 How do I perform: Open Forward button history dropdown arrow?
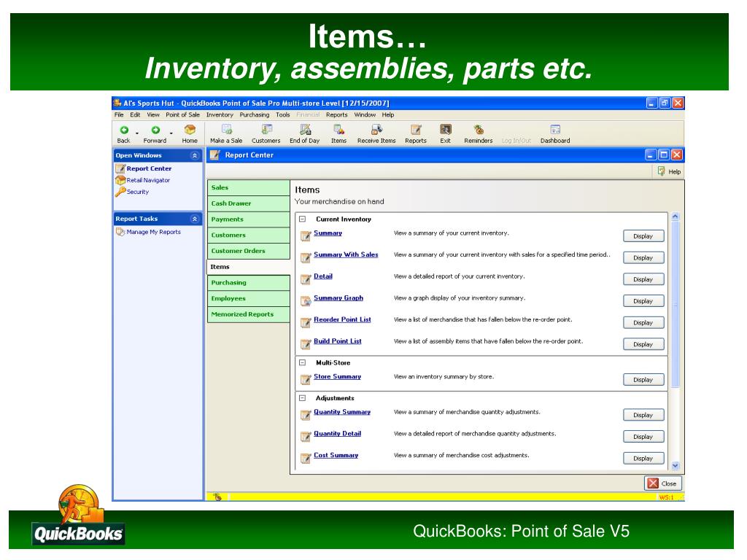pos(171,133)
